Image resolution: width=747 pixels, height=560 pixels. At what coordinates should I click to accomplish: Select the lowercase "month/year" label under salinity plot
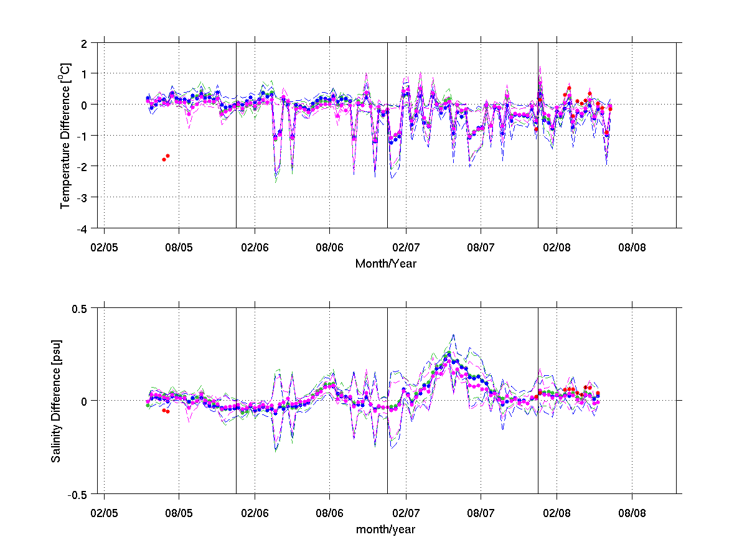click(386, 530)
